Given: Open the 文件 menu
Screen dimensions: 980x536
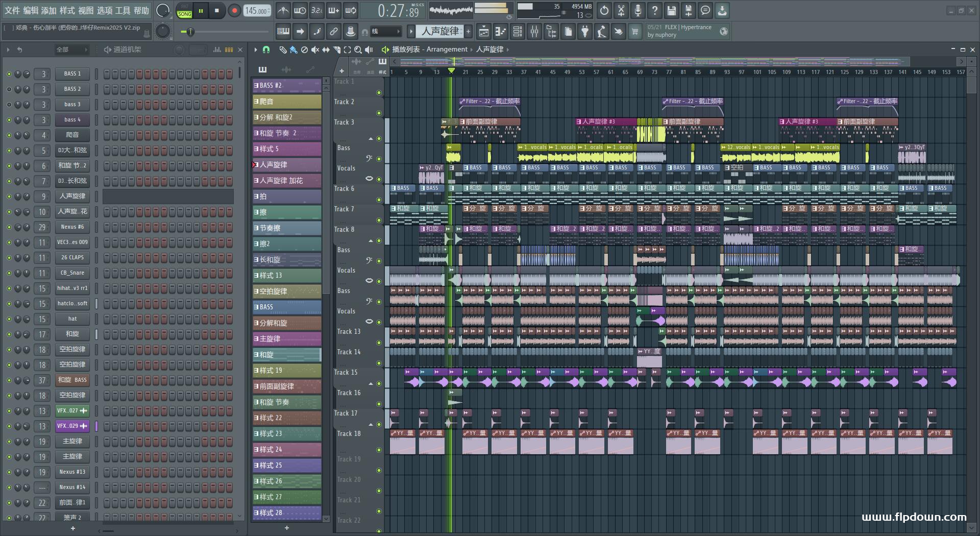Looking at the screenshot, I should tap(12, 10).
